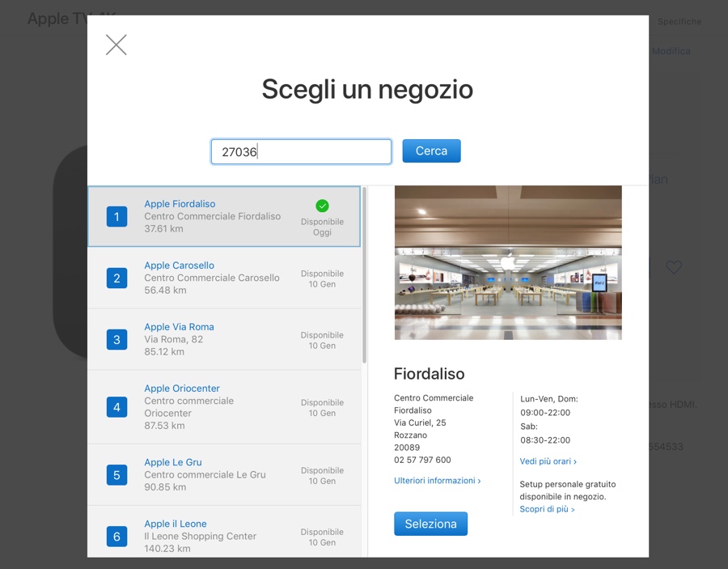The width and height of the screenshot is (728, 569).
Task: Click '08:30-22:00' Saturday hours text
Action: click(x=545, y=439)
